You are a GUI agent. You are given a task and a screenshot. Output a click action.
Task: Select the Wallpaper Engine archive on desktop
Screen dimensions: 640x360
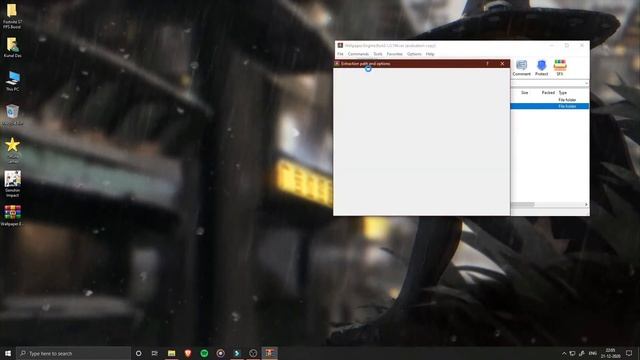click(12, 216)
